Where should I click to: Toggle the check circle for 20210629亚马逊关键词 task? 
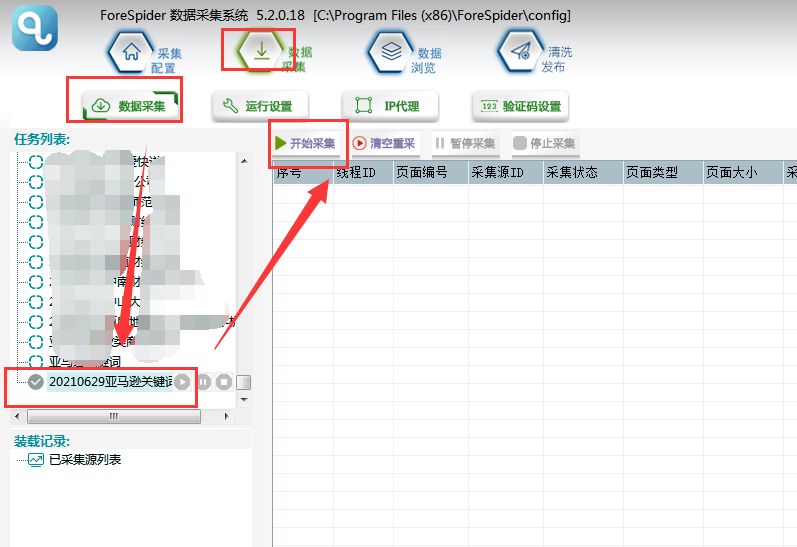click(36, 381)
